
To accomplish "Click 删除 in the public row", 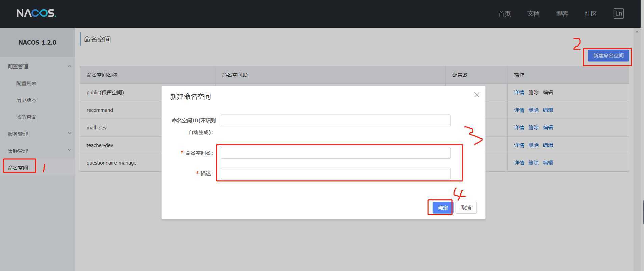I will click(533, 93).
